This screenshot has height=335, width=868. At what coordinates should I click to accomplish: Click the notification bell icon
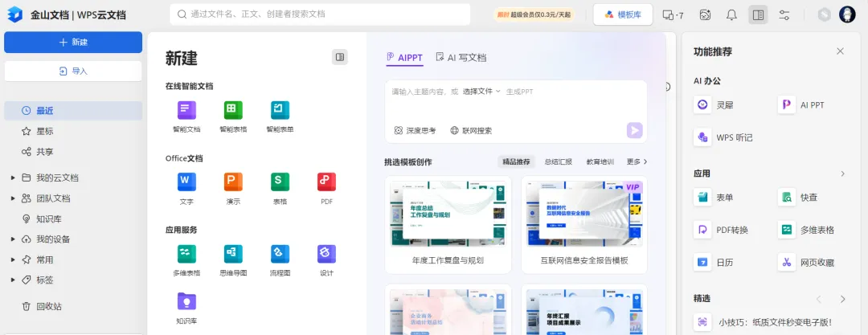731,15
